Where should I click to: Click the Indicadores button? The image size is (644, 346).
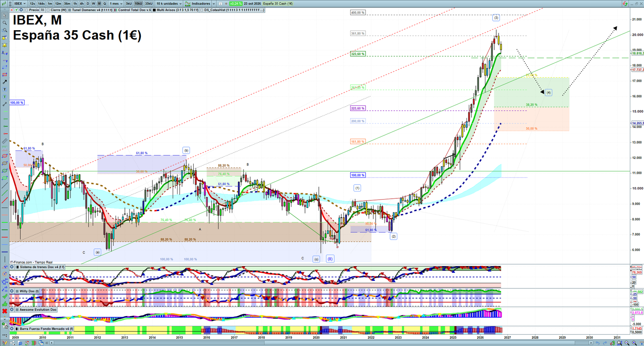[201, 4]
